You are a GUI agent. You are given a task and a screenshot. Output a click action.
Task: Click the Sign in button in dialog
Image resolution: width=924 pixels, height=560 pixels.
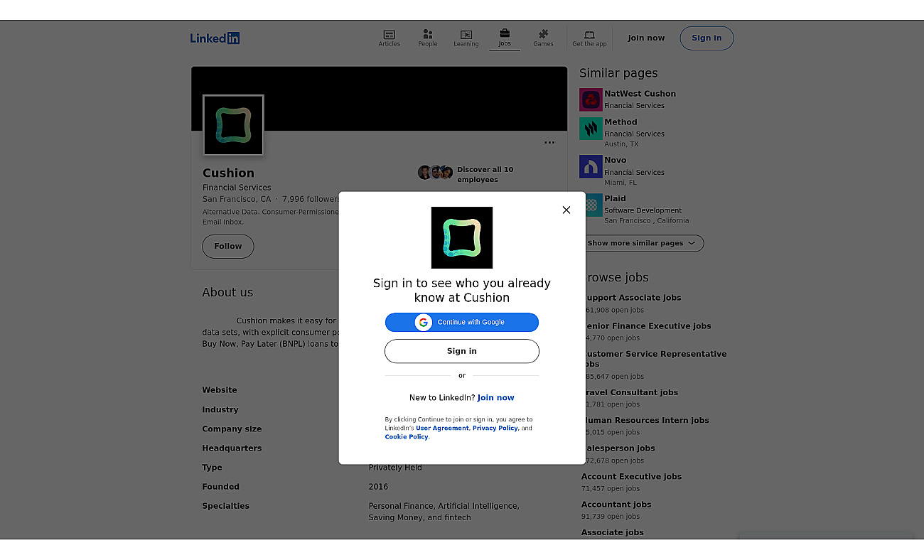[x=462, y=351]
